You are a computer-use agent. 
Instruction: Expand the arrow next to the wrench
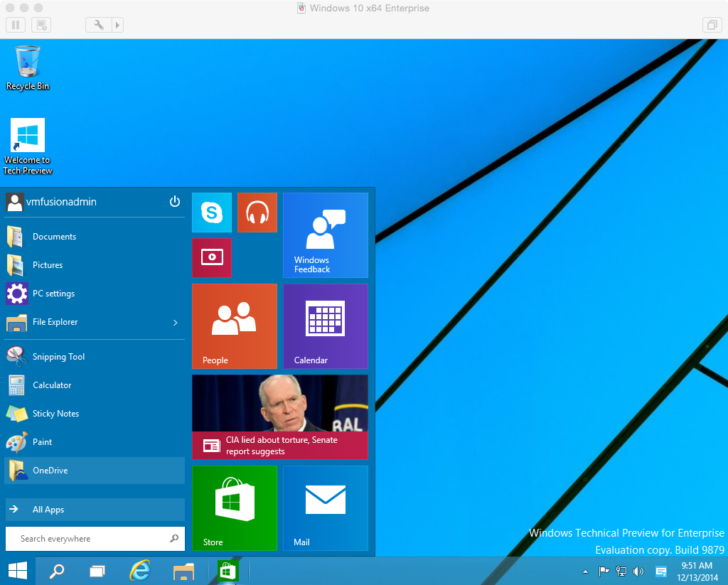117,25
